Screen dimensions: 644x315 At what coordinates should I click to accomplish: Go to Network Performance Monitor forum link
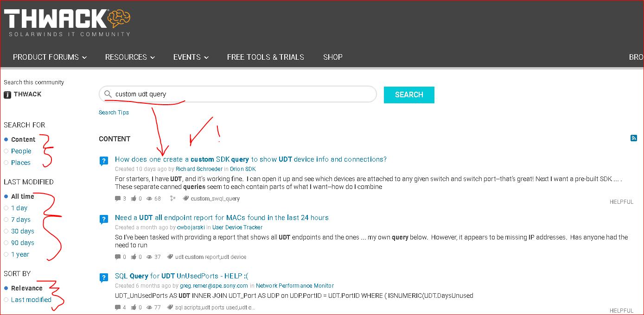coord(295,286)
